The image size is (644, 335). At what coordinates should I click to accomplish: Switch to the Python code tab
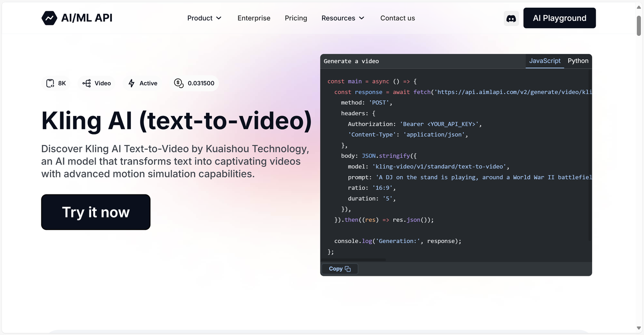point(578,61)
